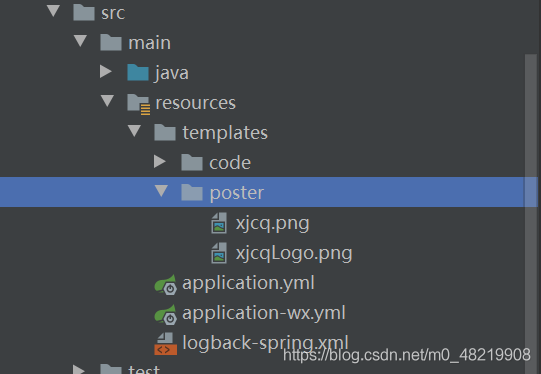Select the logback-spring.xml file
Viewport: 541px width, 374px height.
(265, 343)
